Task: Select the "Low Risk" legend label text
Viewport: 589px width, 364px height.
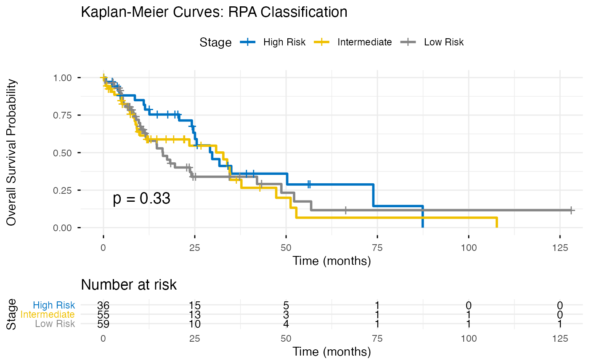Action: tap(443, 42)
